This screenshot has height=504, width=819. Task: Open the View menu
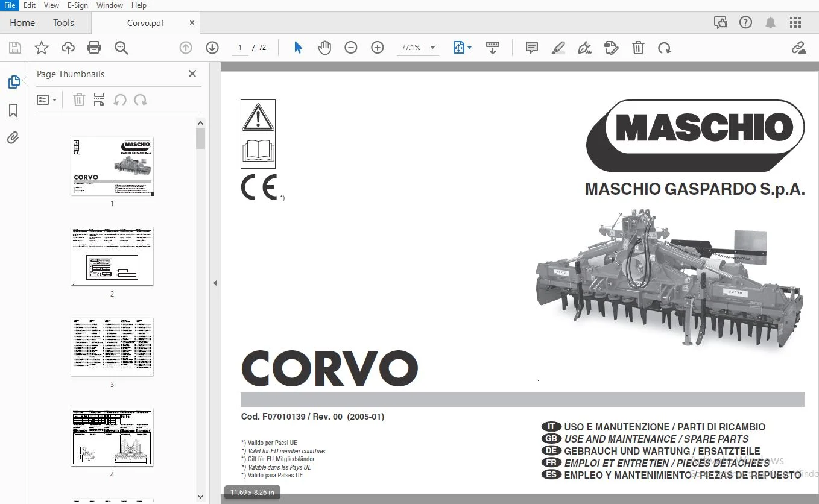52,5
